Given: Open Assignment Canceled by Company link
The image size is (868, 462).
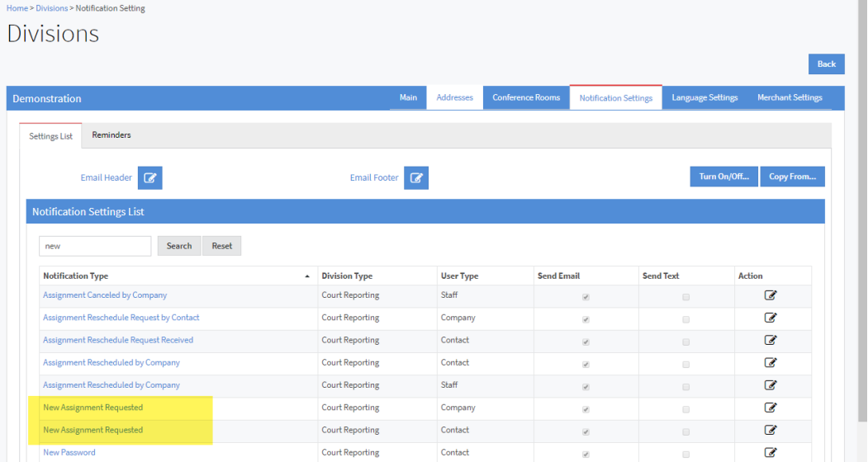Looking at the screenshot, I should point(105,295).
